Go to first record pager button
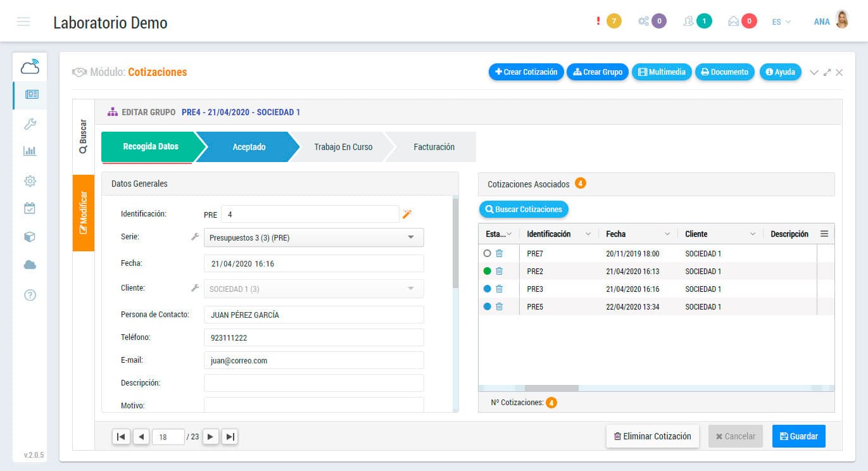 (x=120, y=436)
